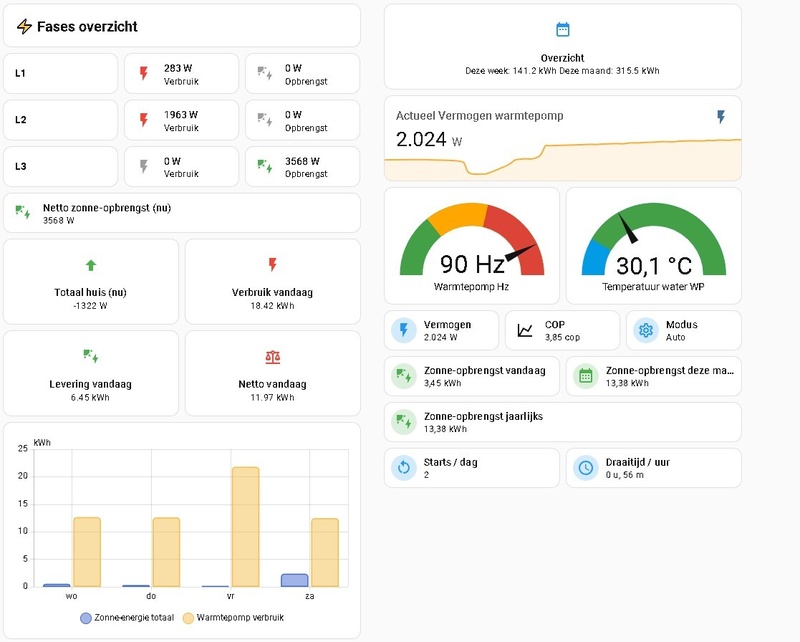800x642 pixels.
Task: Click the vr warmtepomp bar in chart
Action: click(x=245, y=527)
